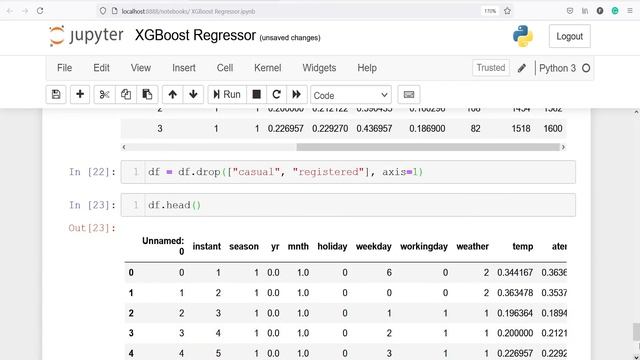The image size is (640, 360).
Task: Open the Widgets menu
Action: (319, 68)
